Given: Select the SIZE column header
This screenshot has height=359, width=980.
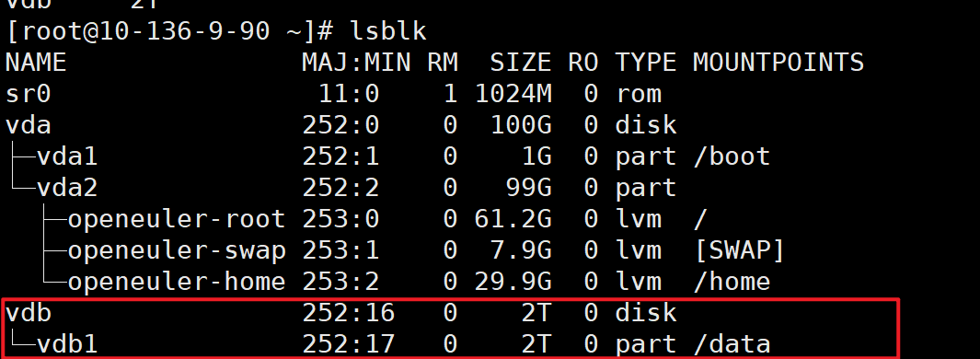Looking at the screenshot, I should [x=520, y=63].
